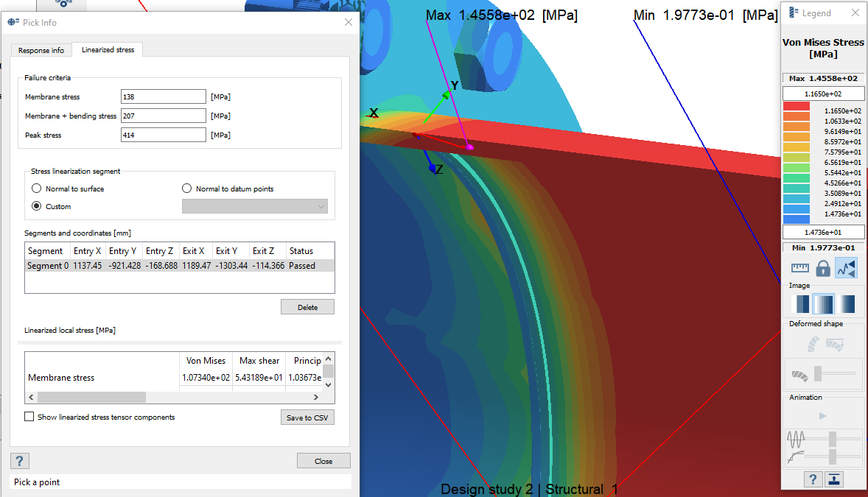Open legend panel help with question mark icon

tap(813, 479)
